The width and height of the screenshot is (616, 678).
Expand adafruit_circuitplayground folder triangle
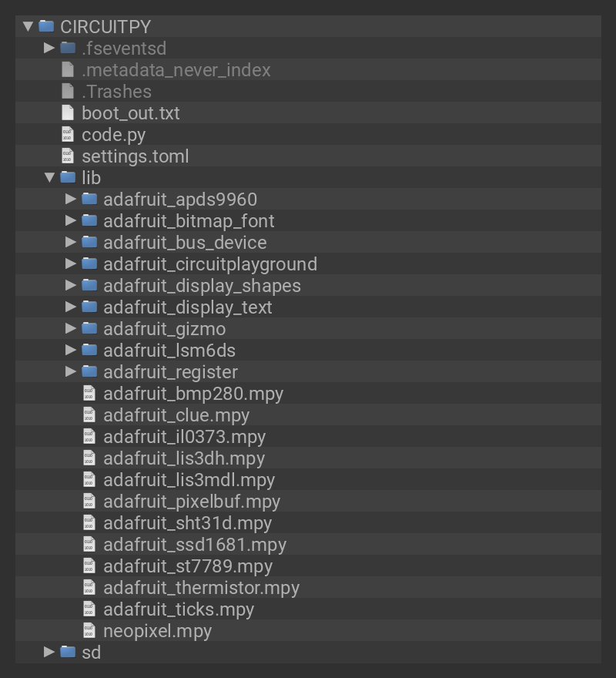(x=71, y=263)
